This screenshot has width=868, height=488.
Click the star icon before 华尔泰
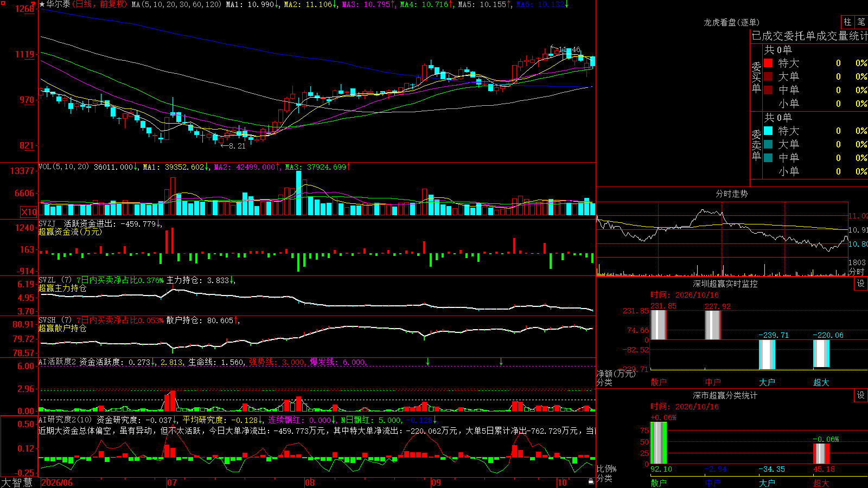point(42,4)
